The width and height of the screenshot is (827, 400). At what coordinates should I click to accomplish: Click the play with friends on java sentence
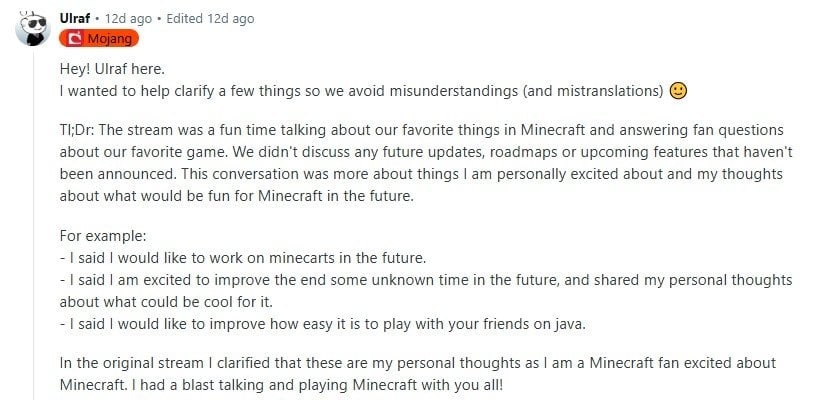[x=323, y=324]
